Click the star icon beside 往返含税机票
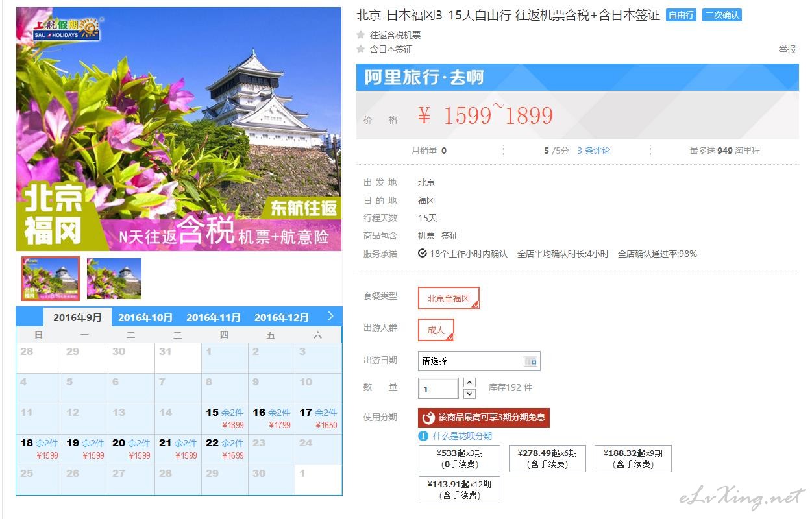This screenshot has height=519, width=812. 361,35
